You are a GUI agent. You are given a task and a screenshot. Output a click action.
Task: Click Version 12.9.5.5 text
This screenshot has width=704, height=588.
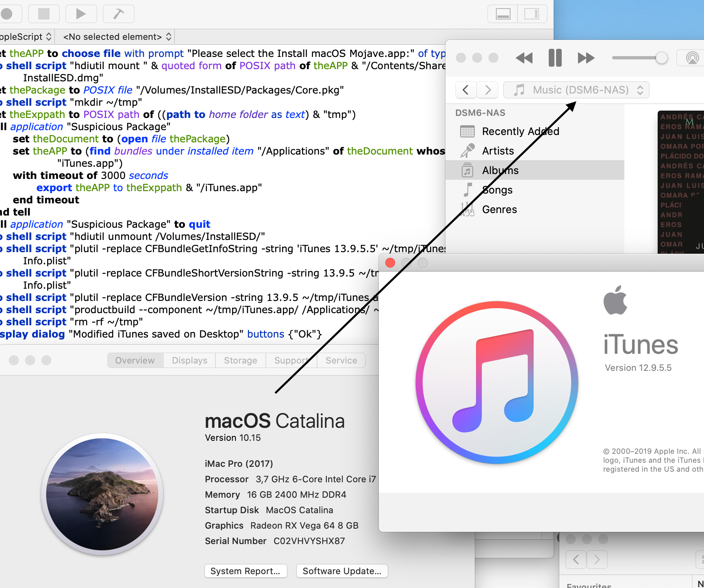638,368
